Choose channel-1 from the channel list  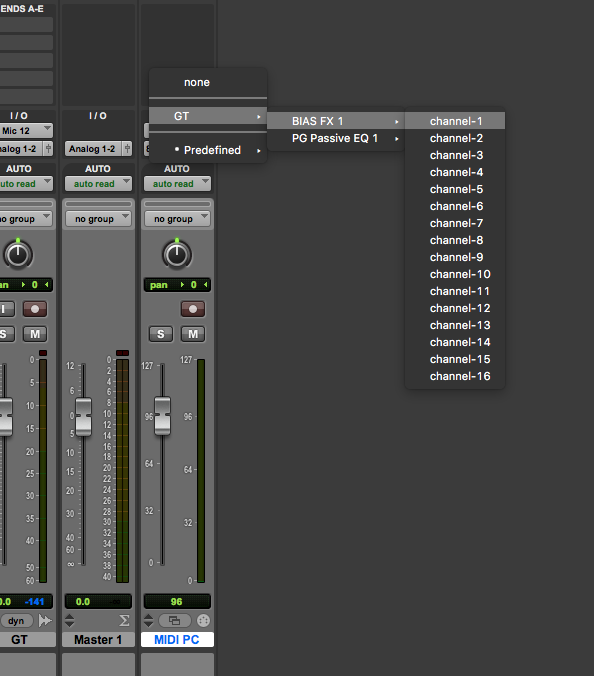455,121
